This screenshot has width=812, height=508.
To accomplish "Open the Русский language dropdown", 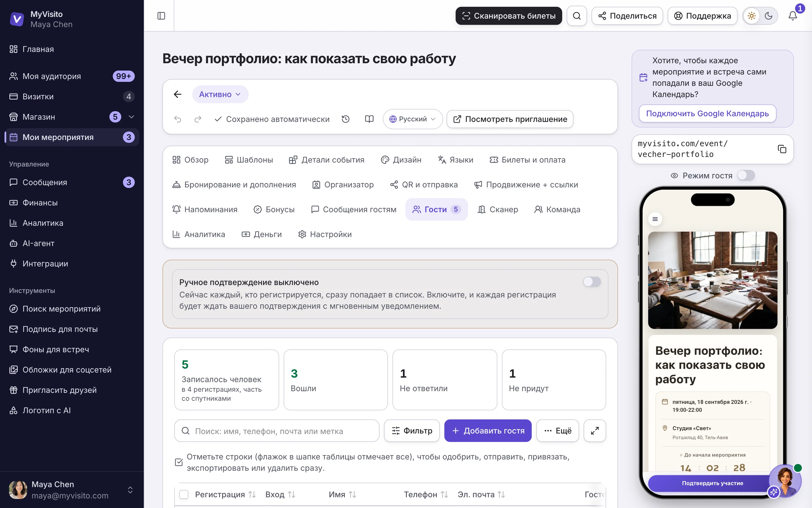I will click(412, 119).
